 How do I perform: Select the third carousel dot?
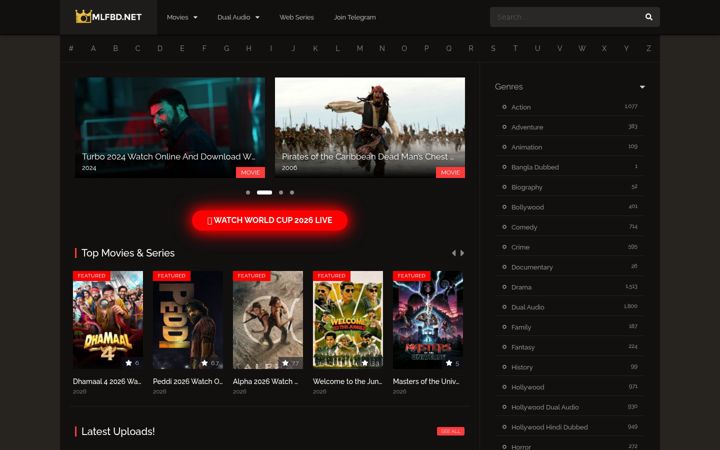pyautogui.click(x=281, y=192)
